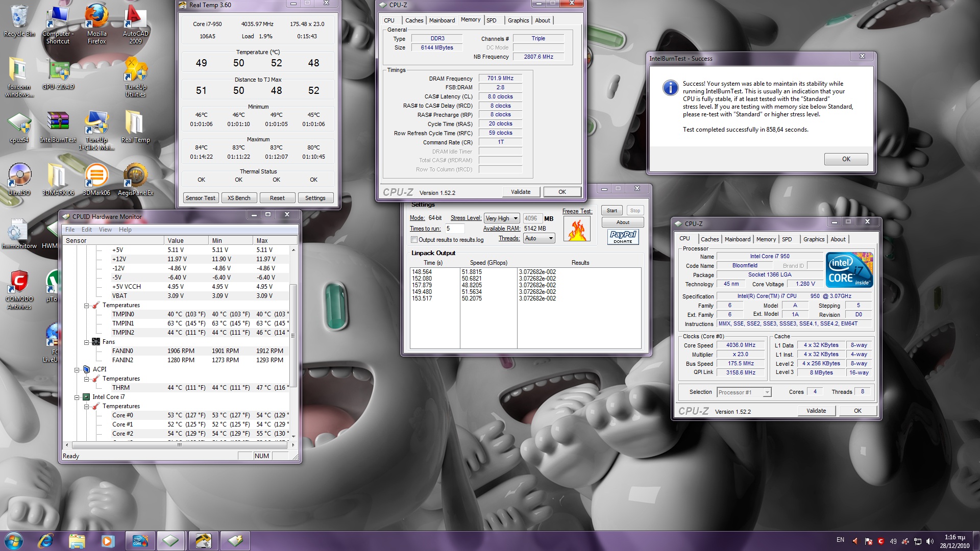Click Sensor Test button in Real Temp
980x551 pixels.
pos(201,198)
